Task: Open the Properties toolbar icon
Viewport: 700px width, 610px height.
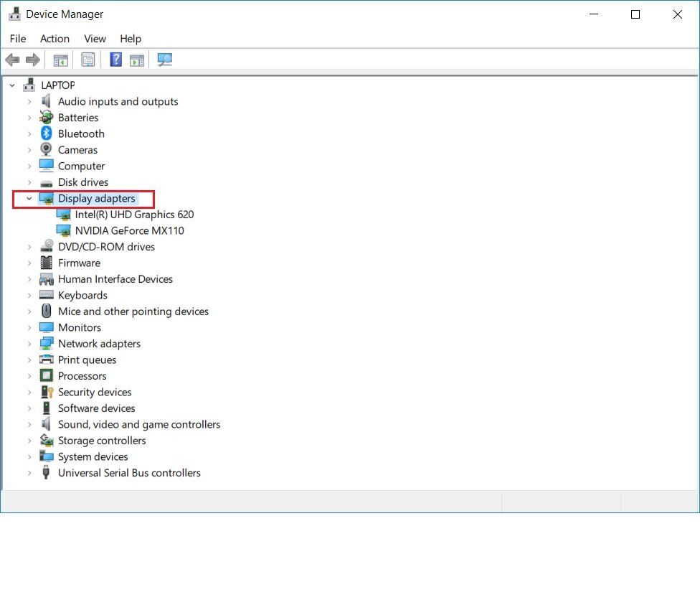Action: point(88,60)
